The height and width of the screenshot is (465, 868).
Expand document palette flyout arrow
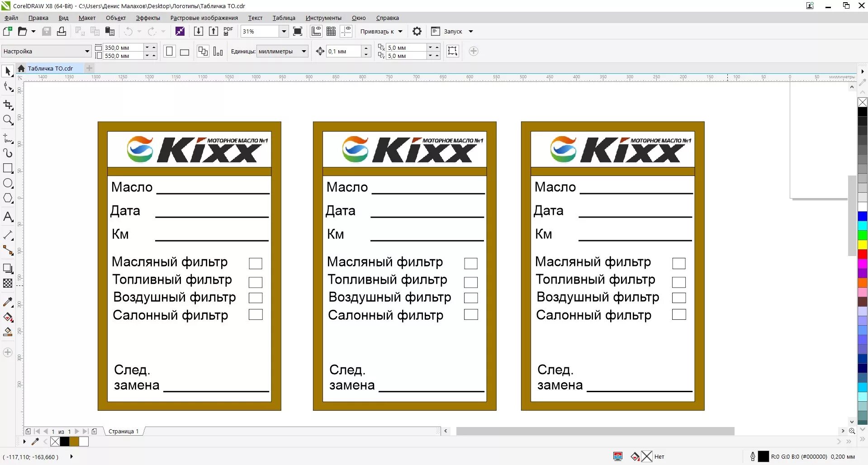24,441
